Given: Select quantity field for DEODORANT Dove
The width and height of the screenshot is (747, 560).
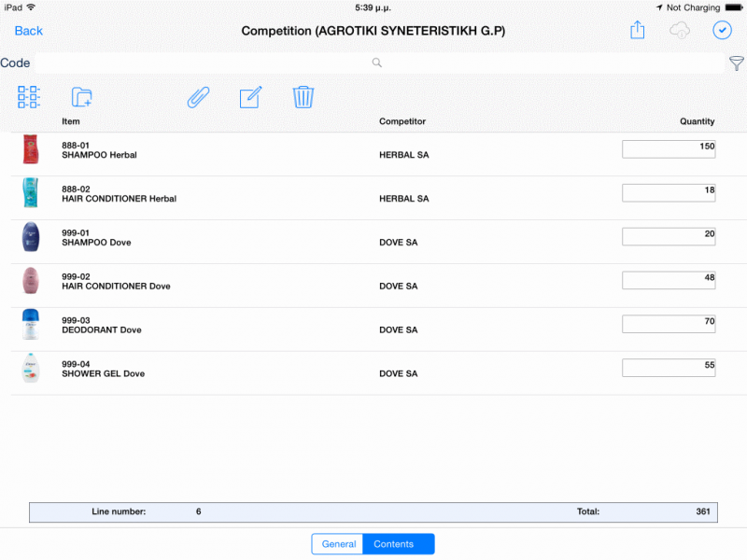Looking at the screenshot, I should pyautogui.click(x=669, y=324).
